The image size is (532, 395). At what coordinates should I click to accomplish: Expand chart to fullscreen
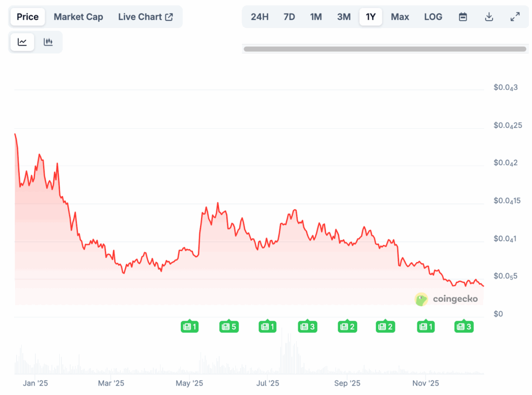click(515, 17)
